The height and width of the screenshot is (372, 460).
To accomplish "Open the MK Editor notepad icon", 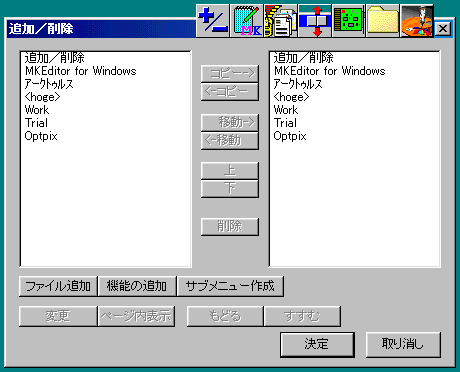I will tap(247, 21).
